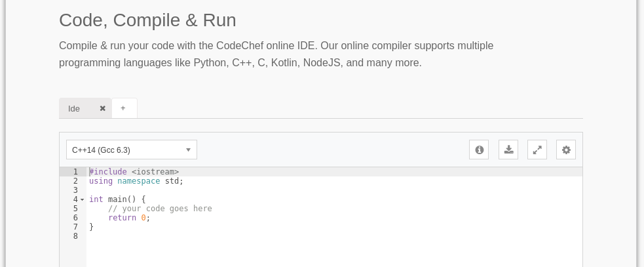Image resolution: width=644 pixels, height=267 pixels.
Task: Open editor settings gear
Action: 566,150
